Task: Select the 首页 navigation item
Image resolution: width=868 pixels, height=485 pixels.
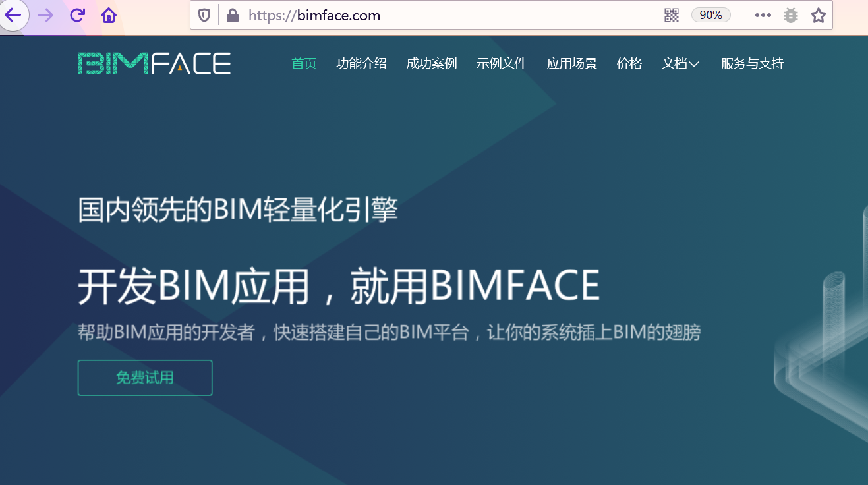Action: coord(304,63)
